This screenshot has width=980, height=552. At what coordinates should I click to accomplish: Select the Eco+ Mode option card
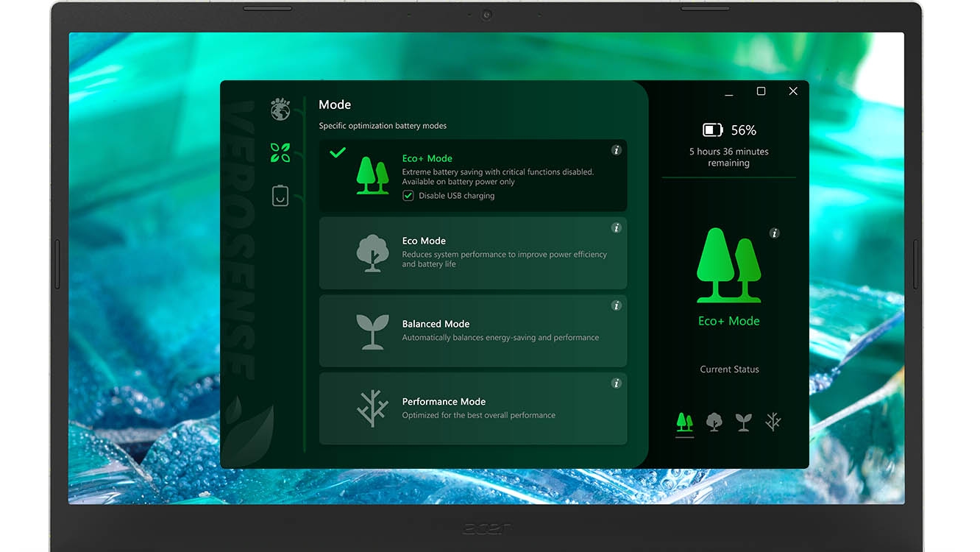tap(473, 176)
